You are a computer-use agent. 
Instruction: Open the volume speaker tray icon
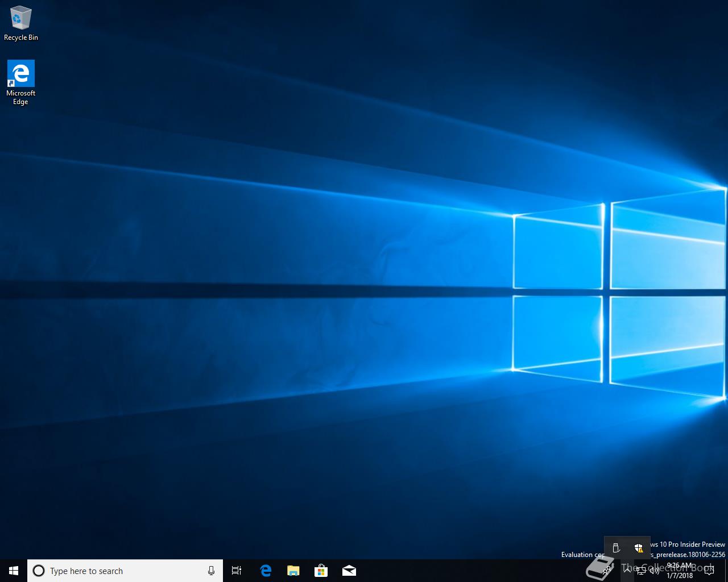point(655,570)
